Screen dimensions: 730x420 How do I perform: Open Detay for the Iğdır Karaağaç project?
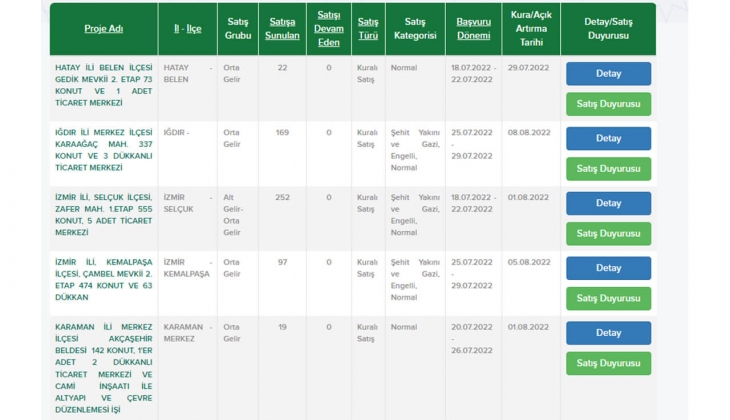click(x=608, y=139)
